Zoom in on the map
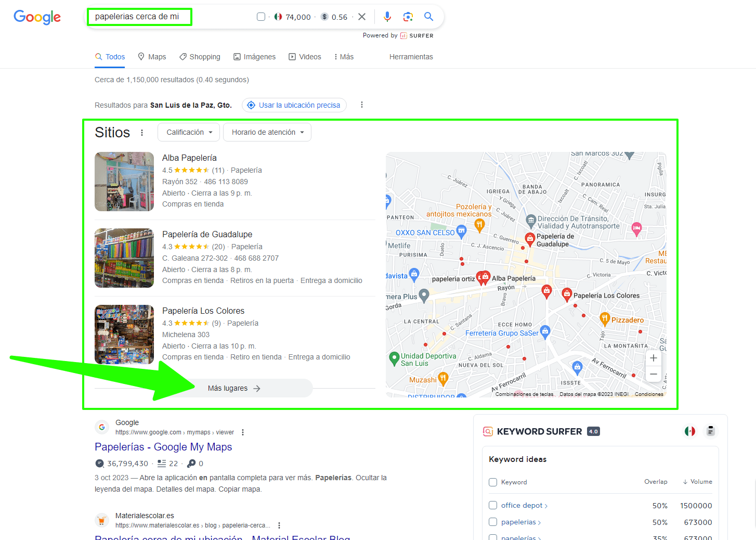 click(654, 358)
